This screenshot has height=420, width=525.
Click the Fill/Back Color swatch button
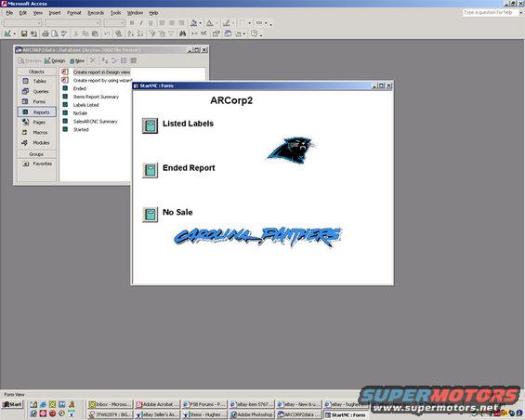[193, 23]
